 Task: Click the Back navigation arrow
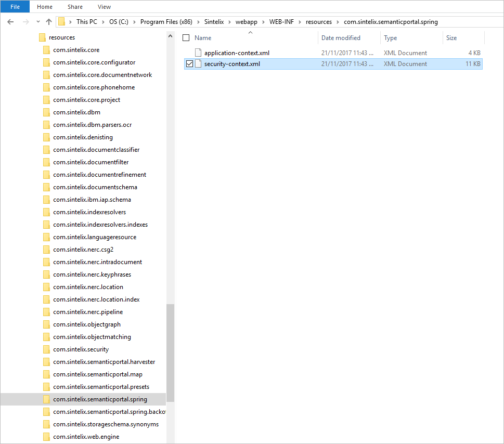tap(10, 22)
